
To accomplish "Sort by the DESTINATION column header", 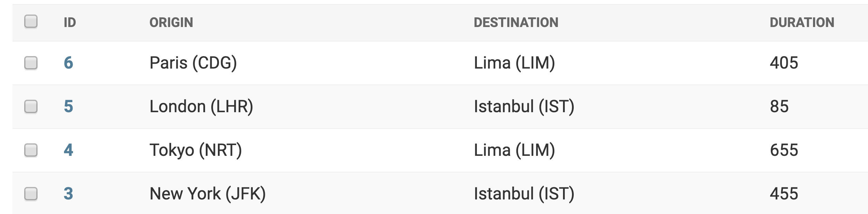I will pyautogui.click(x=516, y=23).
